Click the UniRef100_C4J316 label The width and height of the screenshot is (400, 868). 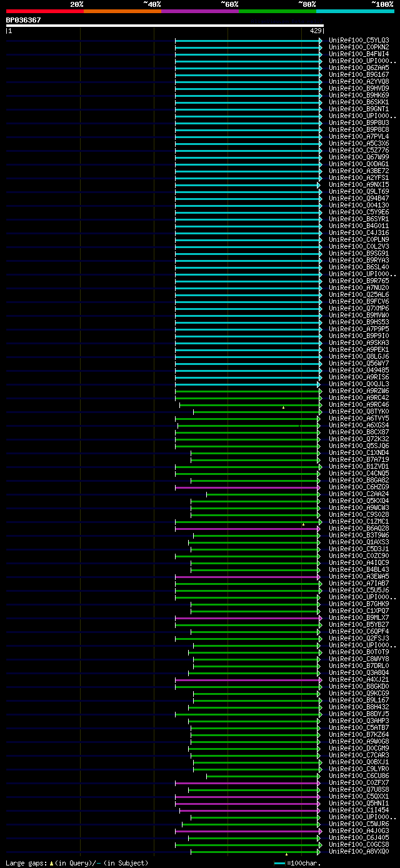click(359, 233)
